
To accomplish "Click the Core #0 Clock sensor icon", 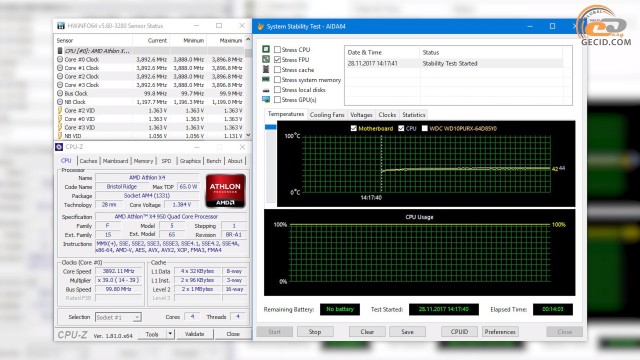I will 60,59.
